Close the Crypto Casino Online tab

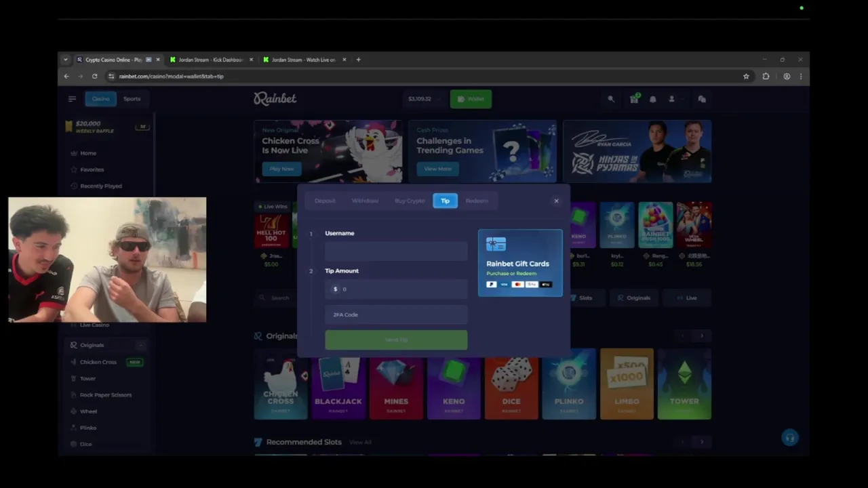(x=158, y=60)
